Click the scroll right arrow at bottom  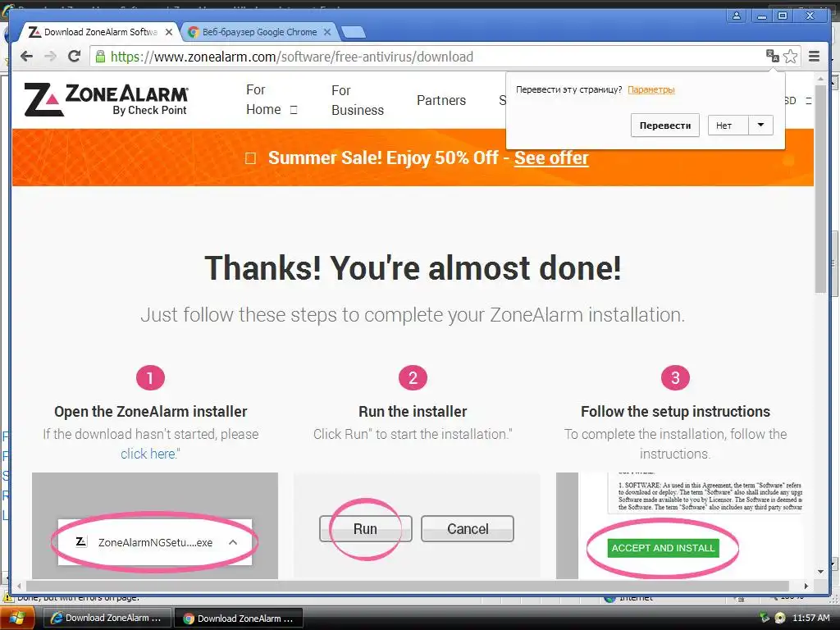tap(806, 586)
